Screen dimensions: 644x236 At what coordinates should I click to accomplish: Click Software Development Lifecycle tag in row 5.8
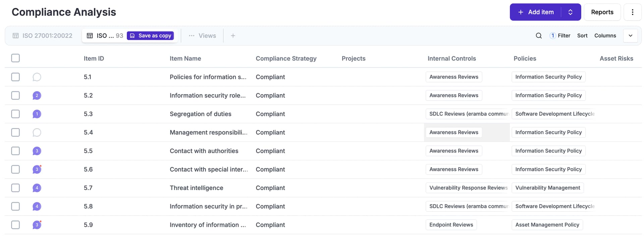[x=553, y=206]
